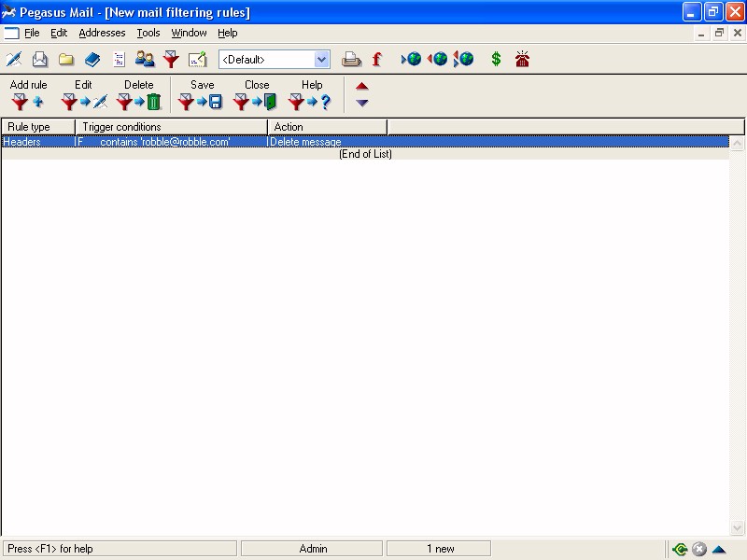Edit the selected filtering rule
The width and height of the screenshot is (747, 560).
coord(84,94)
